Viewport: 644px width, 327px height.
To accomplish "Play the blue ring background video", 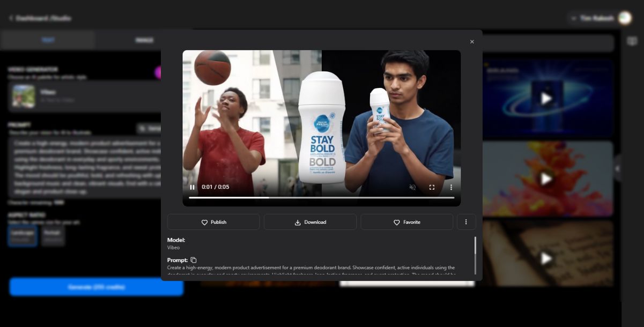I will coord(546,98).
